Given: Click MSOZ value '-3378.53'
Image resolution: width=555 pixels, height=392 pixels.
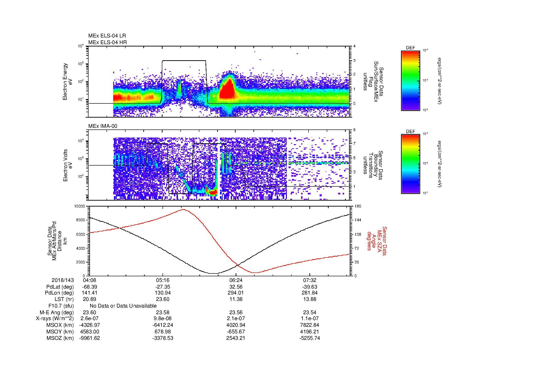Looking at the screenshot, I should point(163,338).
